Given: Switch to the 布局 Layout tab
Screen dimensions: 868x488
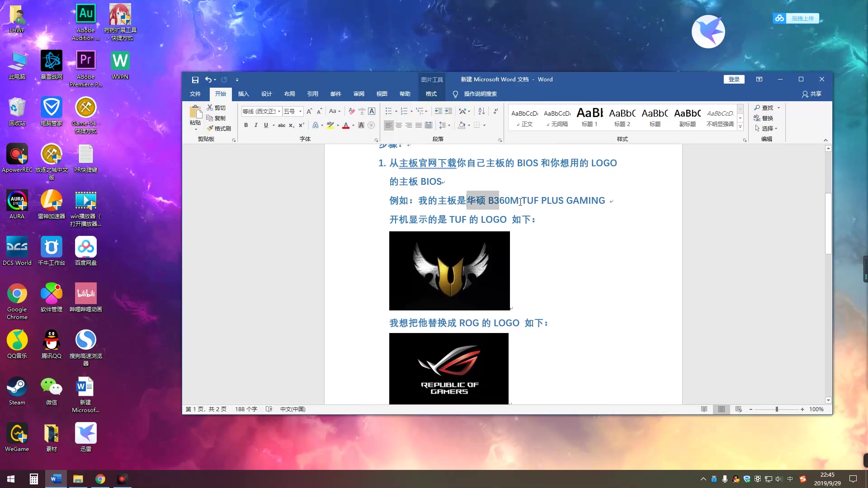Looking at the screenshot, I should coord(290,94).
